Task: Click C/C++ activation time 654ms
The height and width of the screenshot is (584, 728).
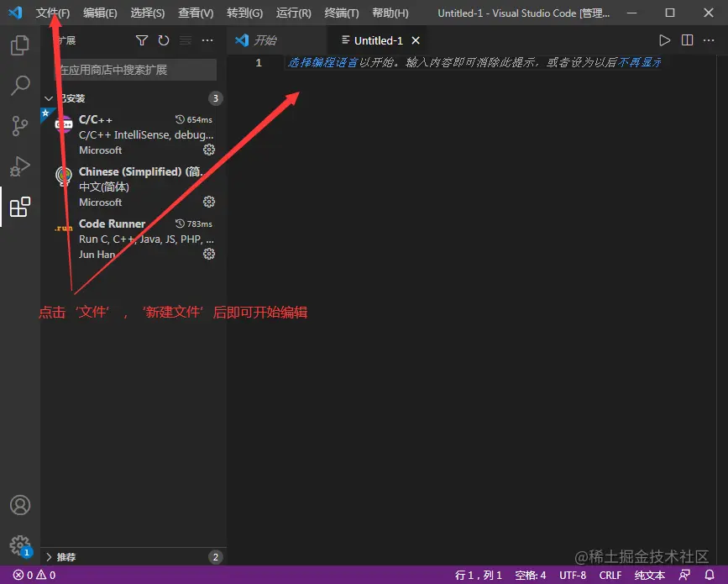Action: [x=194, y=119]
